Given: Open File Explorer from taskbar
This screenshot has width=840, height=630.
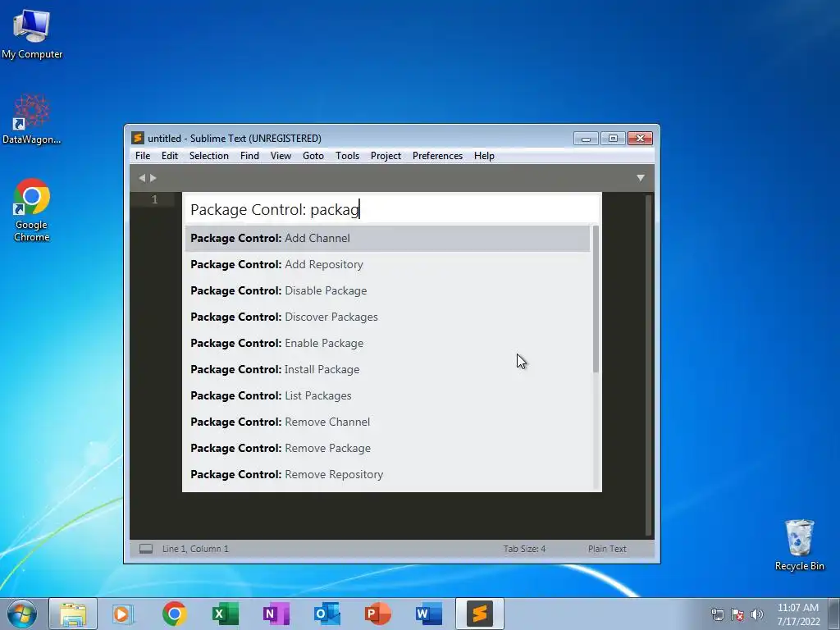Looking at the screenshot, I should pyautogui.click(x=73, y=614).
